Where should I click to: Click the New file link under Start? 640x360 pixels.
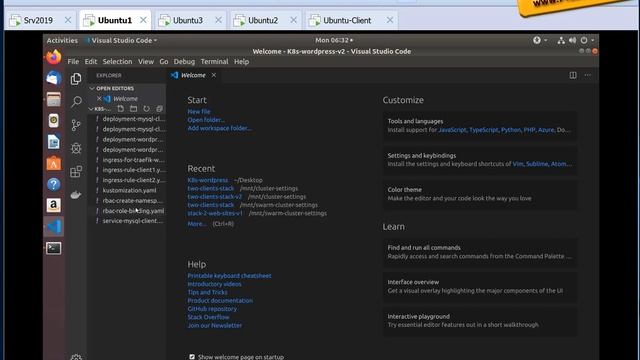pyautogui.click(x=199, y=111)
